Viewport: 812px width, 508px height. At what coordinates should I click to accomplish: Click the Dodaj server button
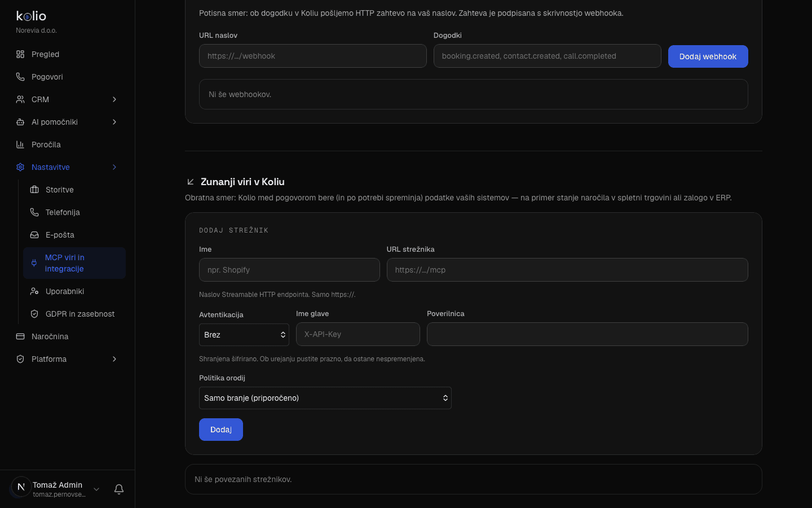click(x=221, y=430)
